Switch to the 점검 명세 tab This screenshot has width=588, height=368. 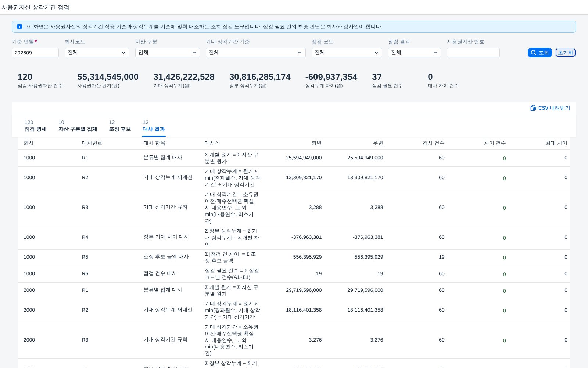click(35, 126)
